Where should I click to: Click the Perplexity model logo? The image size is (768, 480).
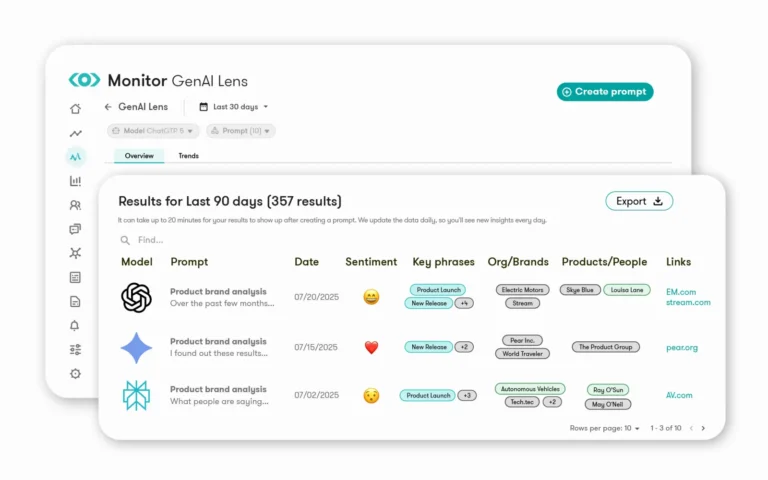pos(136,395)
